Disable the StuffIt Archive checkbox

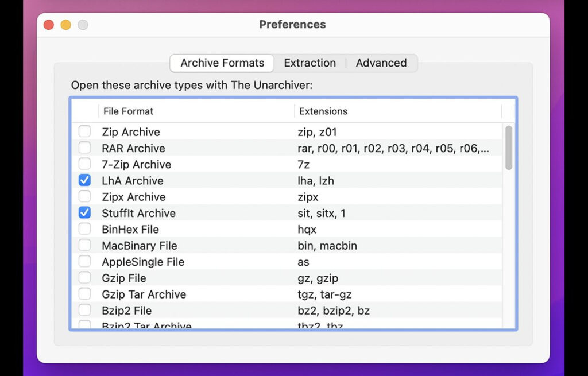(x=84, y=213)
